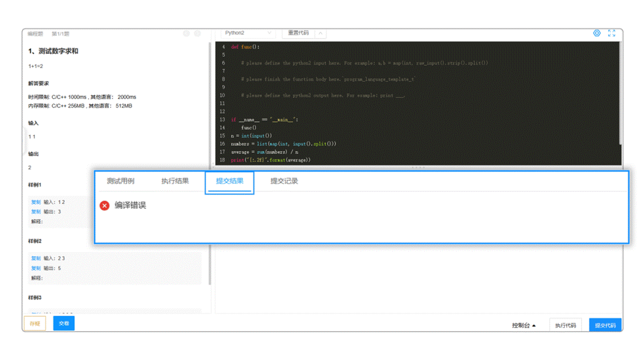
Task: Click code line 17 average = sum(numbers) / n
Action: tap(265, 152)
